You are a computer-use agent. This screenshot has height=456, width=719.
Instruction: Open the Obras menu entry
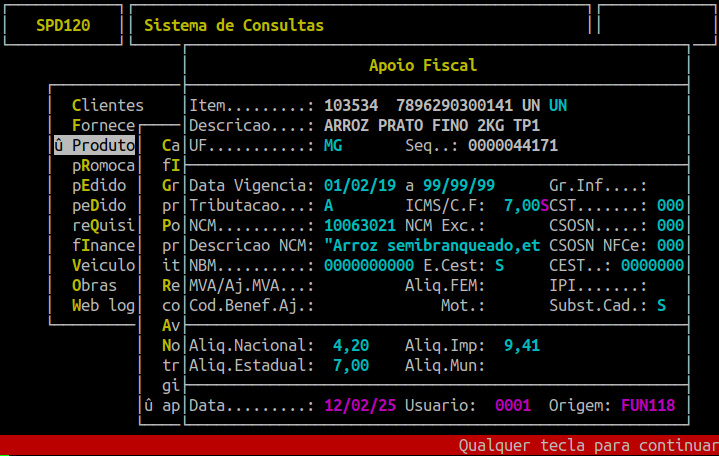[94, 286]
